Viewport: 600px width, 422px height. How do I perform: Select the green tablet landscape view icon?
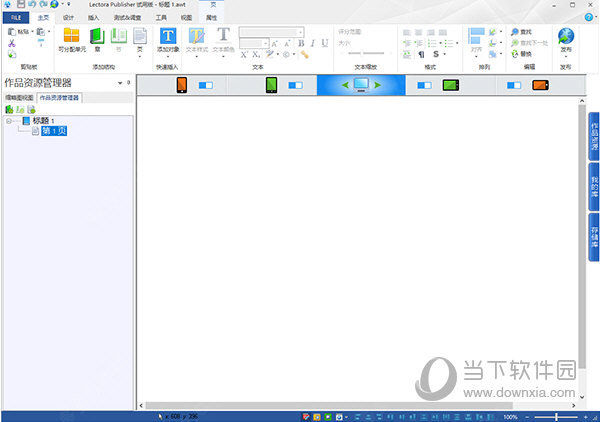point(451,85)
